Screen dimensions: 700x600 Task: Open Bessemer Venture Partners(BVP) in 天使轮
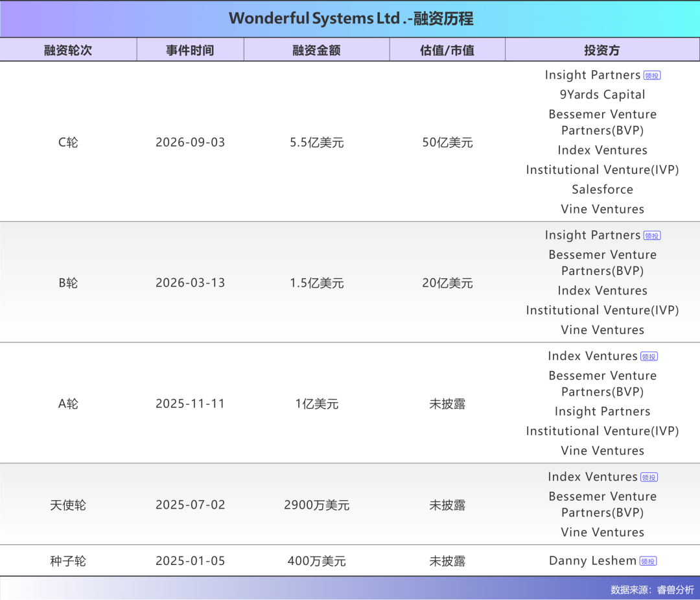(602, 505)
